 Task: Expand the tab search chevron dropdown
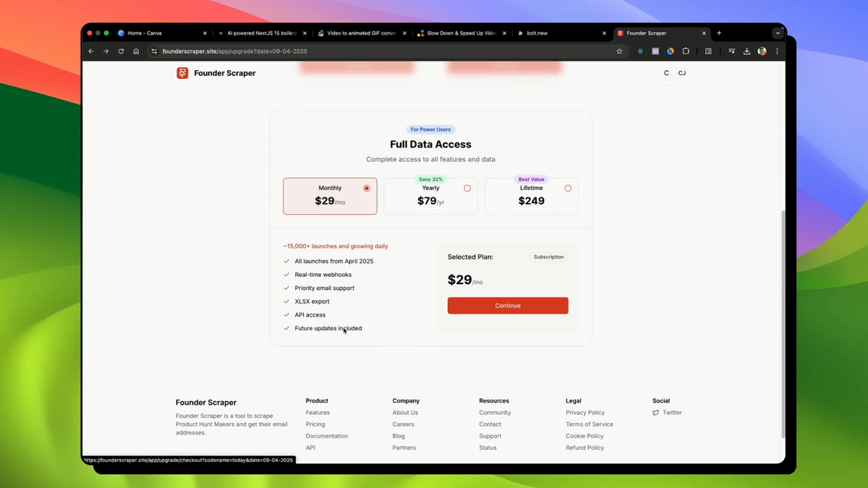tap(778, 33)
